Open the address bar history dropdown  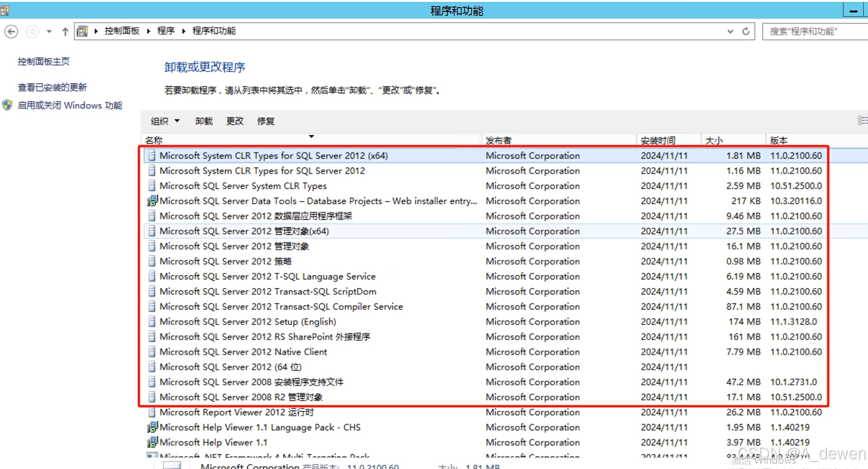(730, 32)
